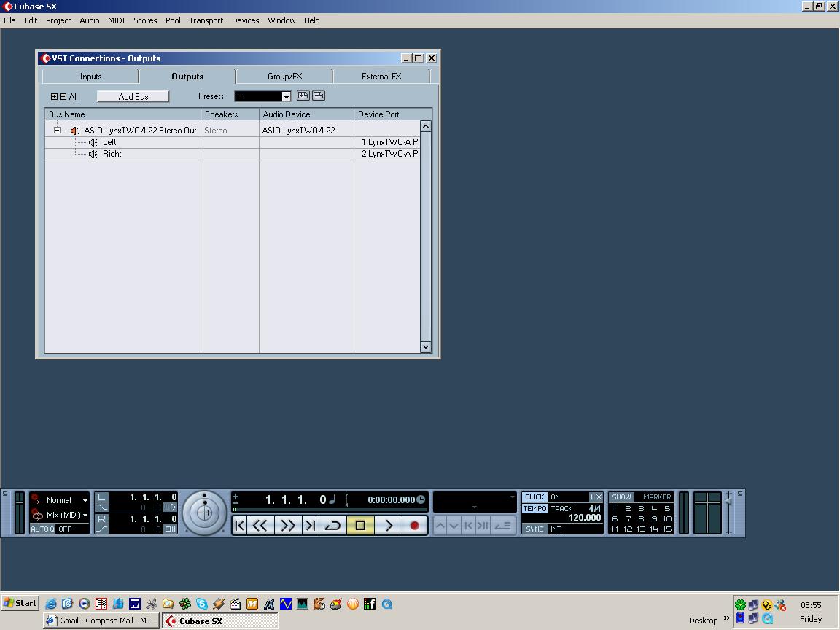Toggle Punch Out icon
Image resolution: width=840 pixels, height=630 pixels.
(x=101, y=529)
